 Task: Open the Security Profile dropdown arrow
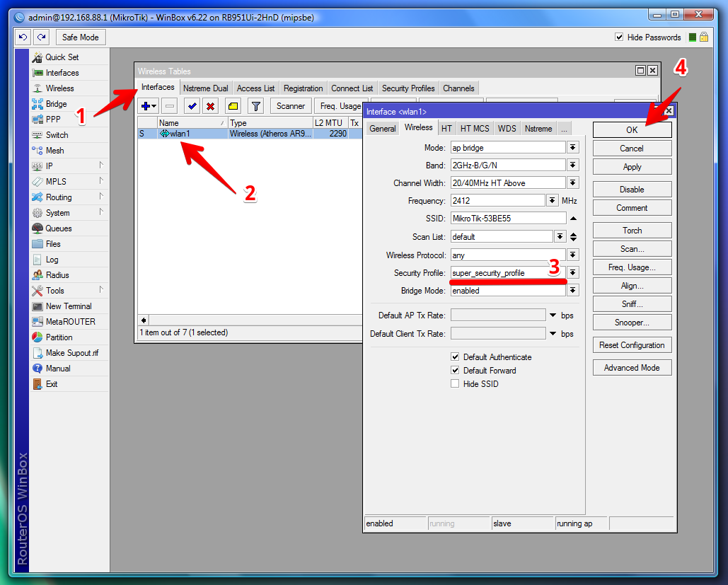tap(573, 272)
